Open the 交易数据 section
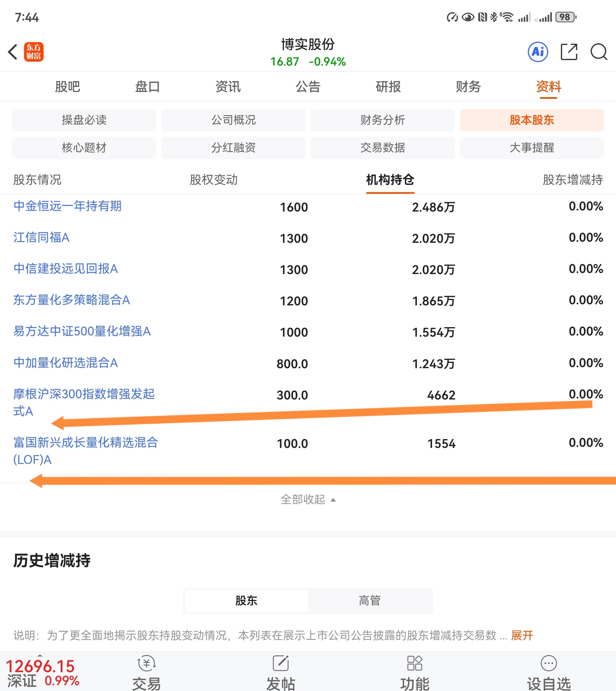The width and height of the screenshot is (616, 691). 383,148
